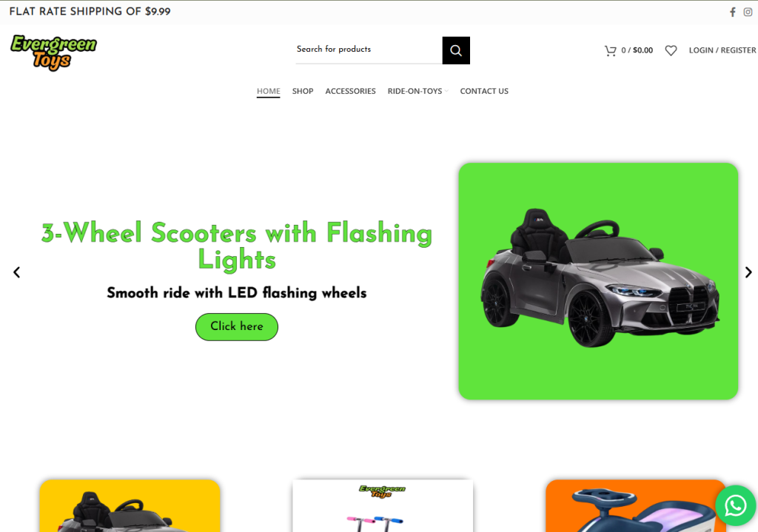Screen dimensions: 758x532
Task: Open WhatsApp chat bubble
Action: (x=735, y=506)
